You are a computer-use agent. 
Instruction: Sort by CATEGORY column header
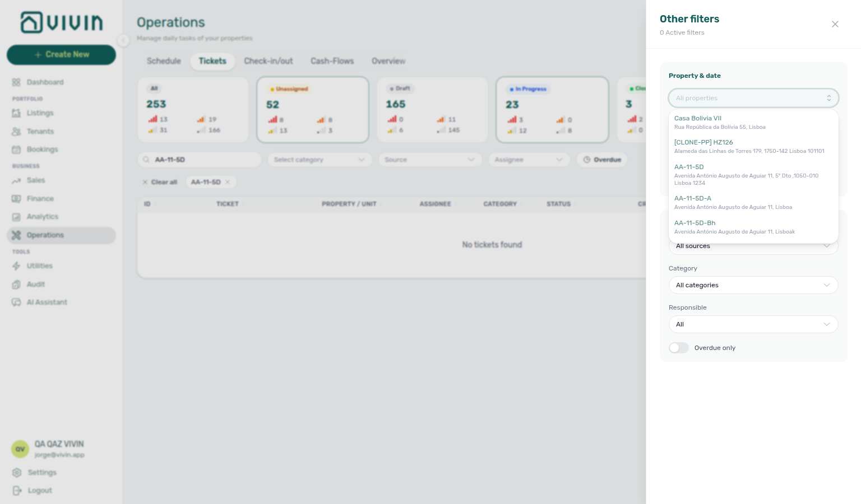point(501,204)
